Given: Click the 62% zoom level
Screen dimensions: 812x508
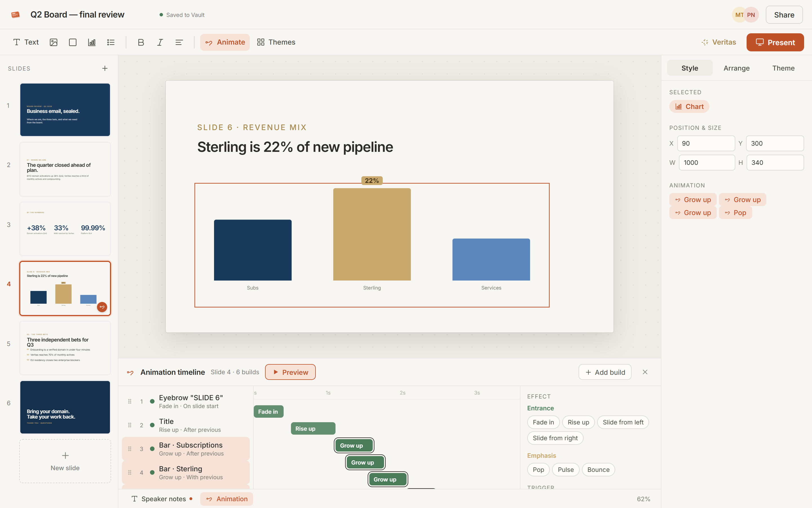Looking at the screenshot, I should (x=643, y=499).
